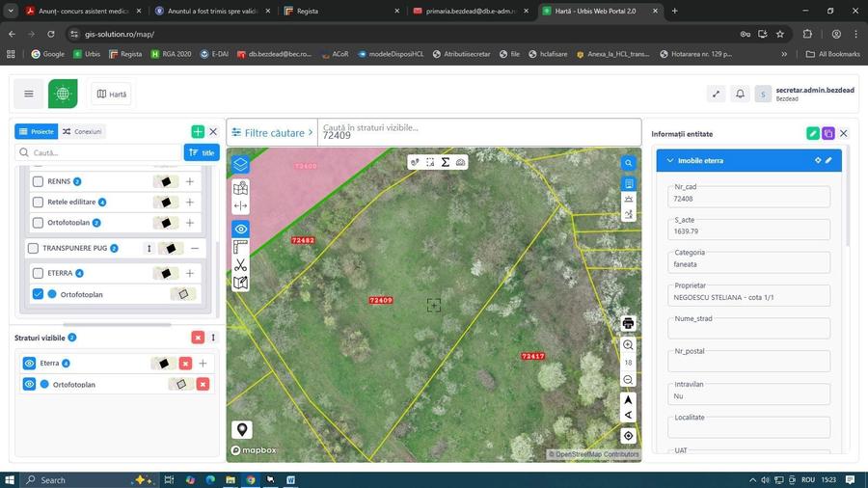This screenshot has width=868, height=488.
Task: Click the location pin marker button
Action: coord(241,430)
